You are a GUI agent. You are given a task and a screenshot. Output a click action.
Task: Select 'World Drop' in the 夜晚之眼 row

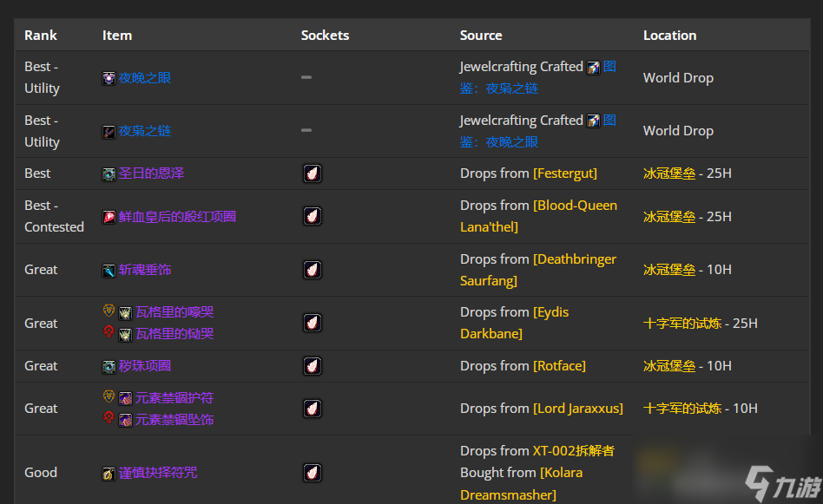pyautogui.click(x=678, y=78)
